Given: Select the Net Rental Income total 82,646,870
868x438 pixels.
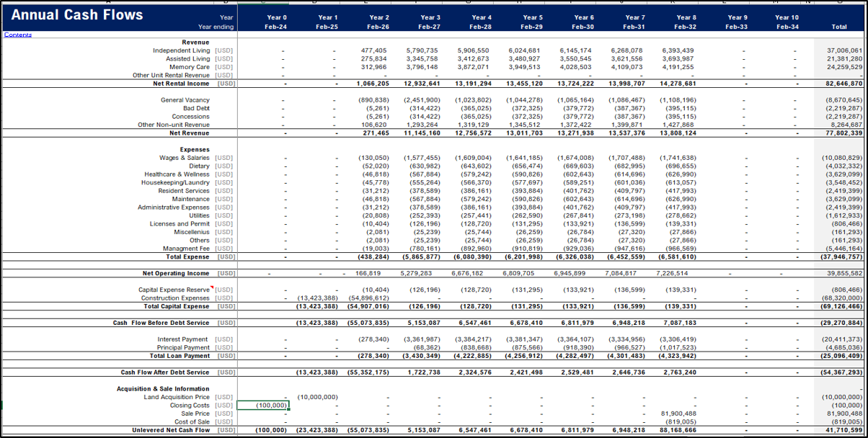Looking at the screenshot, I should click(x=845, y=84).
